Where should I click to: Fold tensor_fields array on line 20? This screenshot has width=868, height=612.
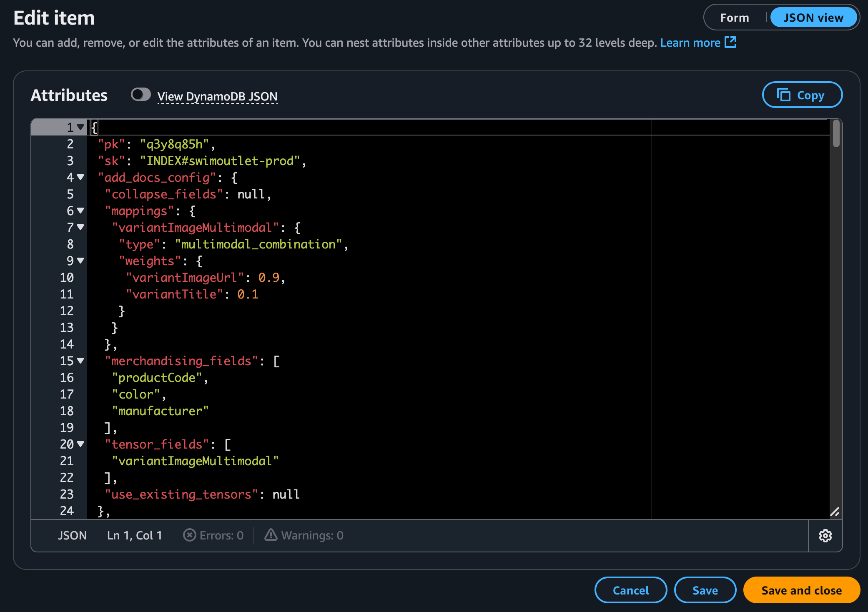click(80, 444)
